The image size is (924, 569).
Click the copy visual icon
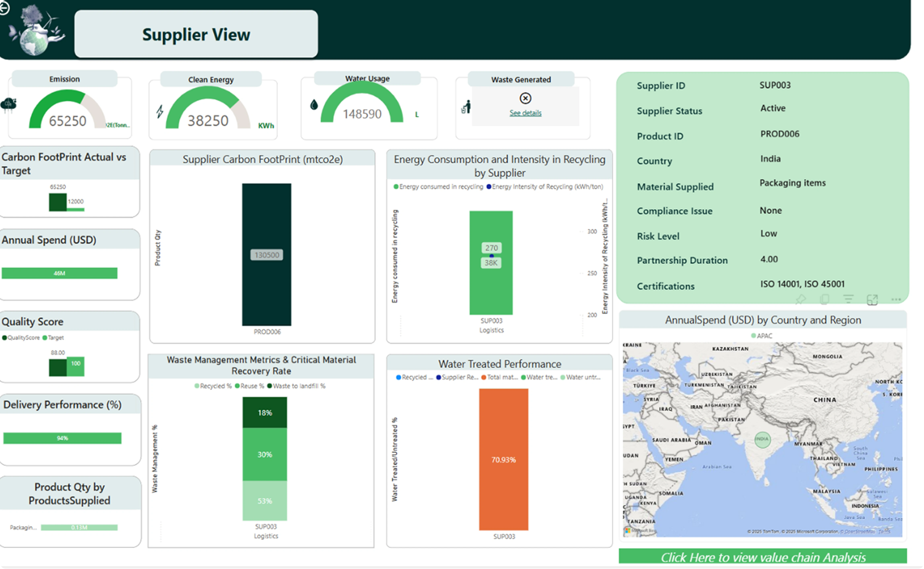[825, 300]
